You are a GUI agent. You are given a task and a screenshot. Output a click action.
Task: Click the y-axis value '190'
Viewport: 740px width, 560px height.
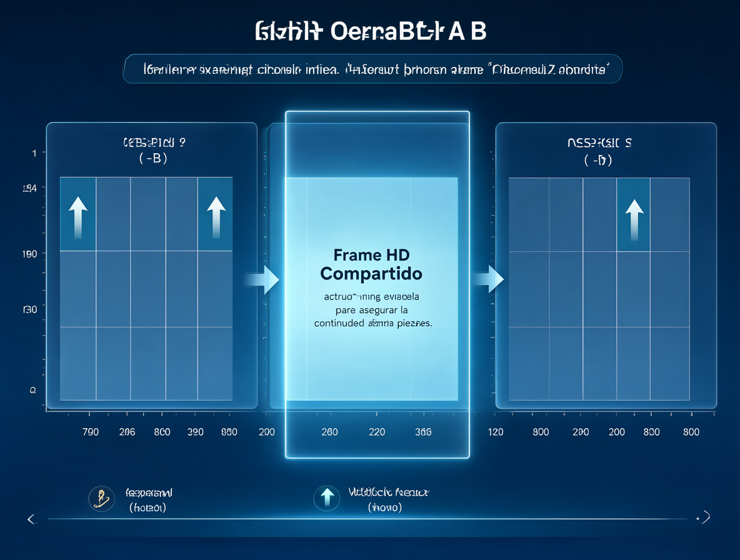30,254
